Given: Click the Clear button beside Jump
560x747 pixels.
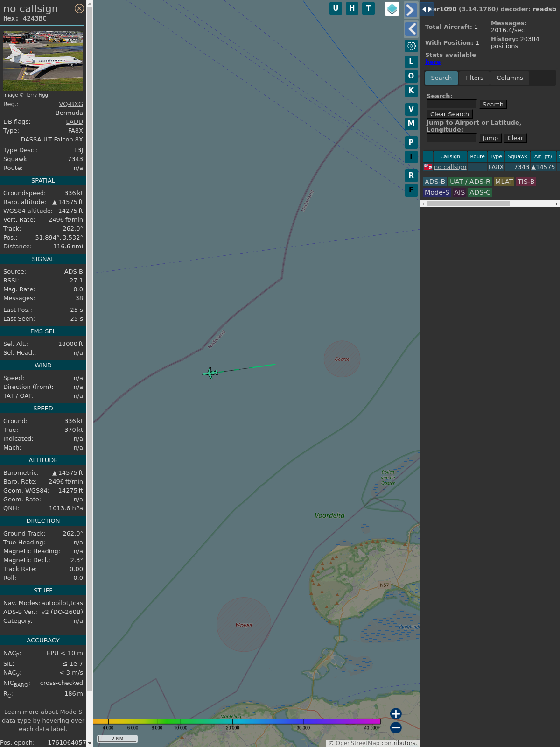Looking at the screenshot, I should tap(515, 138).
